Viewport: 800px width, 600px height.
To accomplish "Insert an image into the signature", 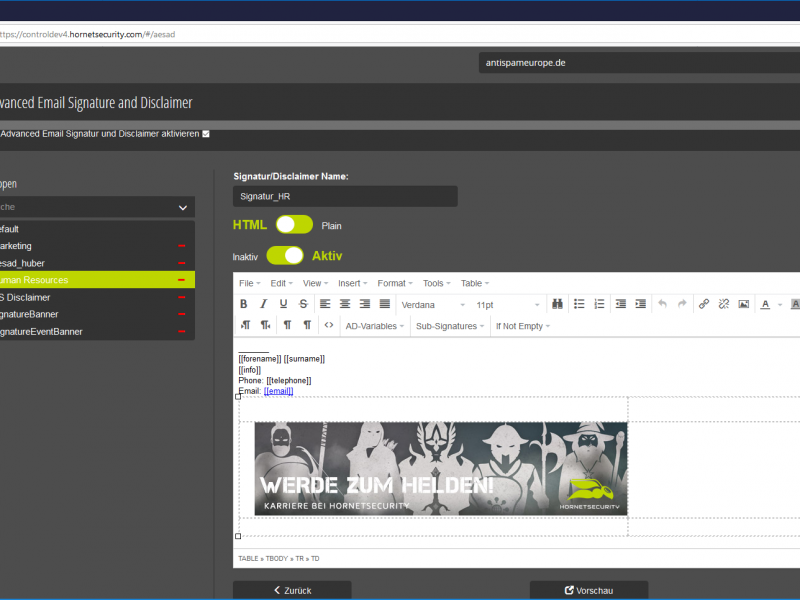I will tap(744, 304).
